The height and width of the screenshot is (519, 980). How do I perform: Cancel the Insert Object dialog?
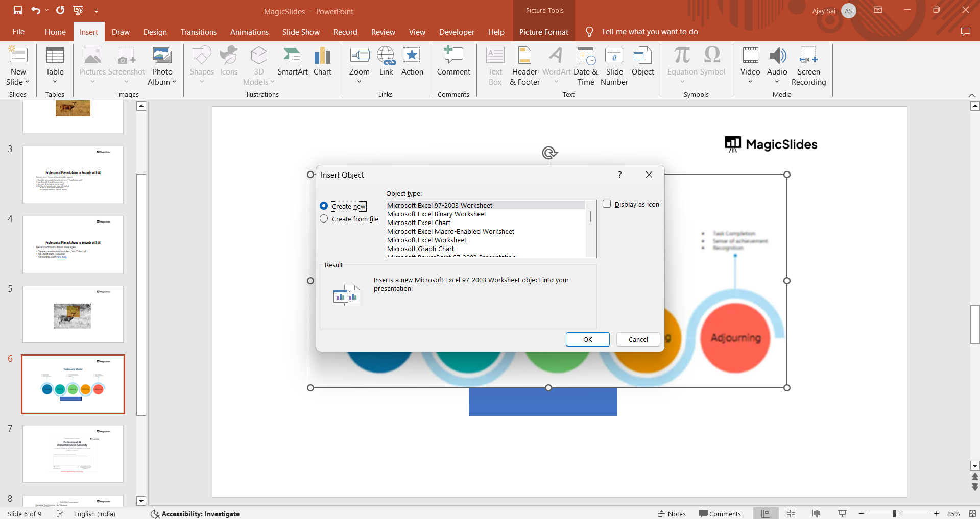click(x=638, y=339)
